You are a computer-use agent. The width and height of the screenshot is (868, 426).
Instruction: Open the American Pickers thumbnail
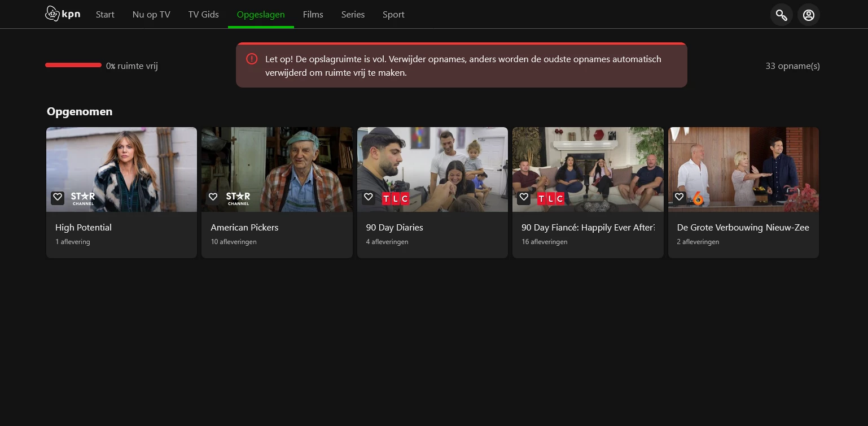277,169
